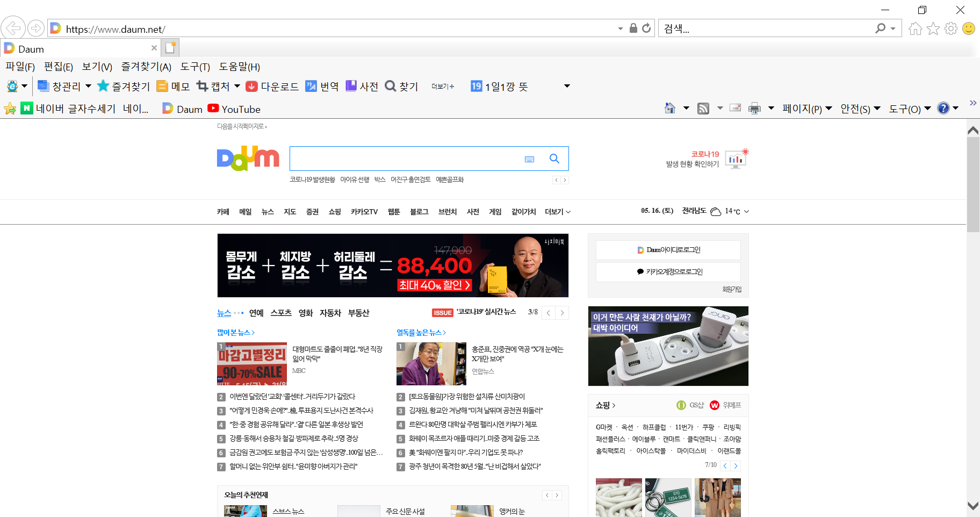Switch to the 스포츠 news tab

pos(281,313)
